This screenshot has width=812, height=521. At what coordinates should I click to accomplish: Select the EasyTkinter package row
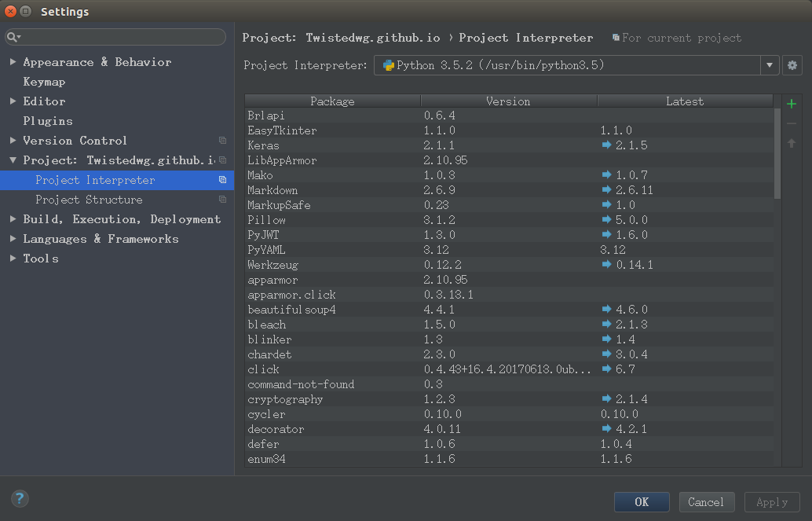tap(509, 130)
